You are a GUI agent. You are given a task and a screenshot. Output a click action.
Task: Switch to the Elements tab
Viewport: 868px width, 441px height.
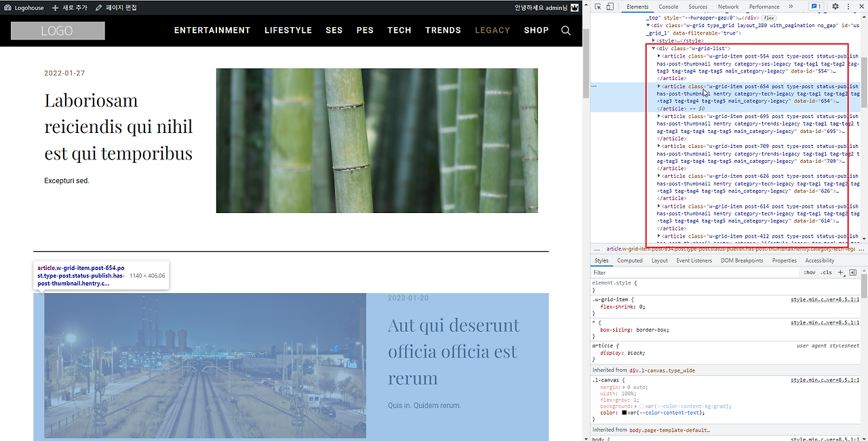[x=637, y=7]
